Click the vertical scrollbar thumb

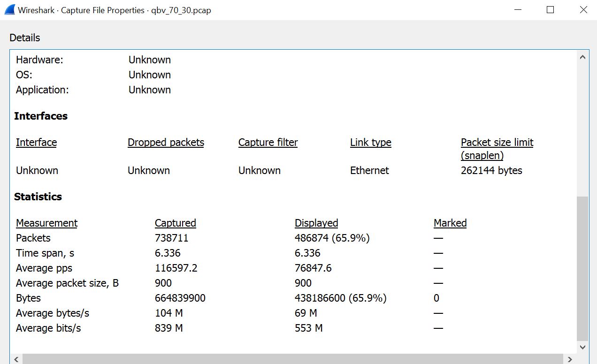click(582, 267)
